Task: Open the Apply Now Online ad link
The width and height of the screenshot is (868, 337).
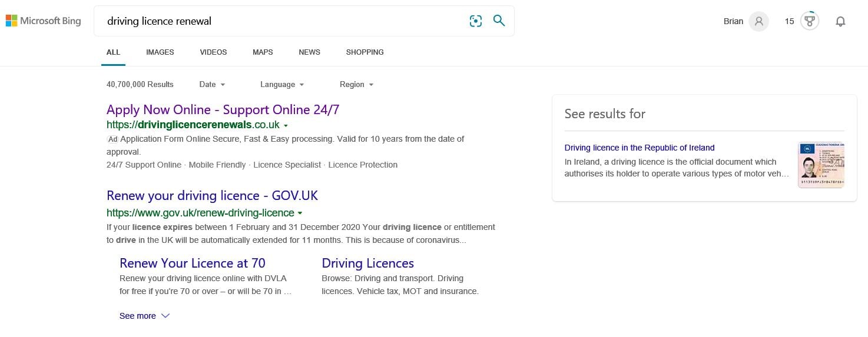Action: (x=223, y=110)
